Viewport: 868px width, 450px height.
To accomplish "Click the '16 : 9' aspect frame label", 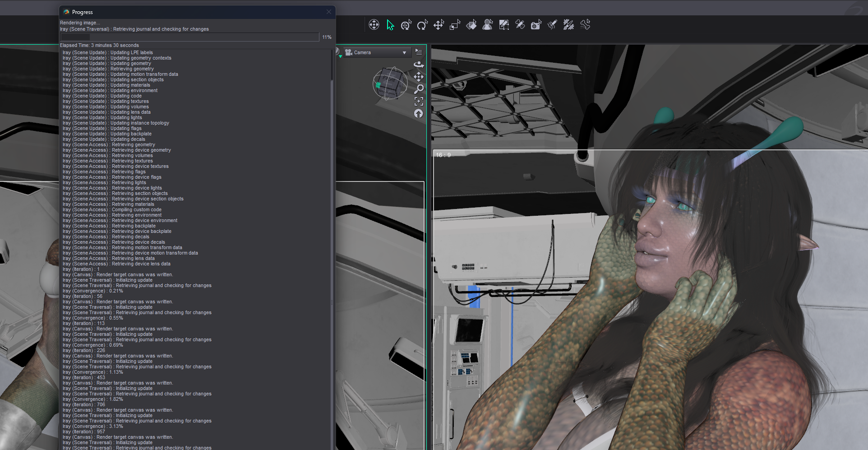I will click(443, 155).
